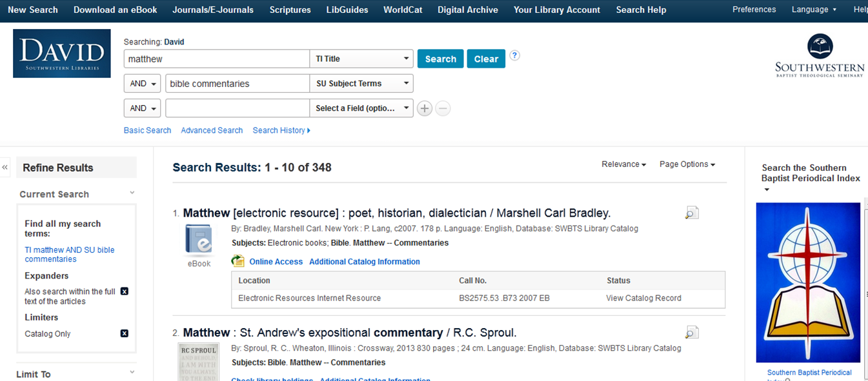Image resolution: width=868 pixels, height=381 pixels.
Task: Open the Southern Baptist Periodical Index image
Action: pos(808,282)
